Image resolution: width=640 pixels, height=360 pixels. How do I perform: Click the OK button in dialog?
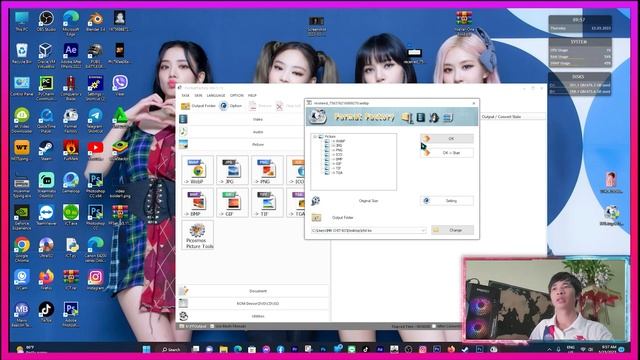(x=447, y=139)
